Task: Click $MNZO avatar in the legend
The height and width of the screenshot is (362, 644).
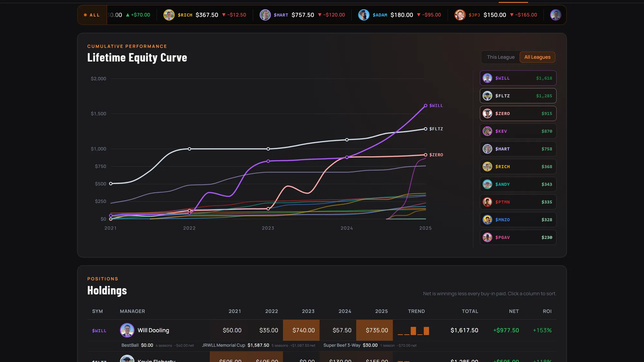Action: (487, 220)
